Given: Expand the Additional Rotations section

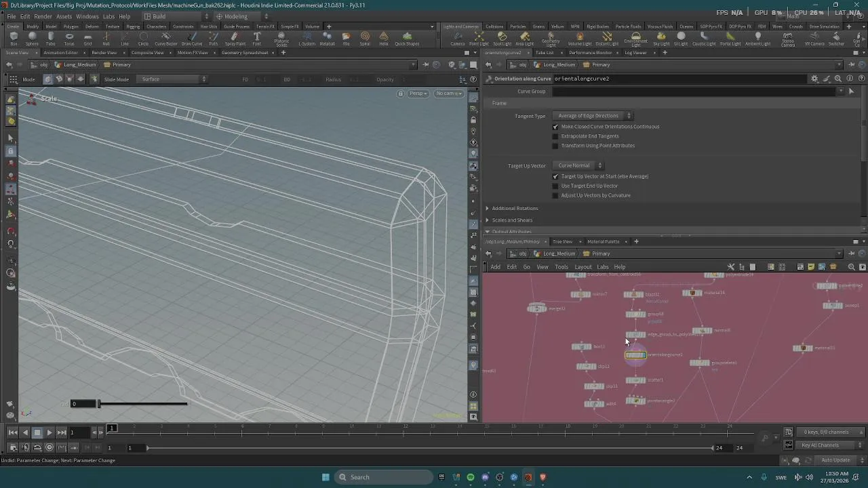Looking at the screenshot, I should [x=515, y=208].
